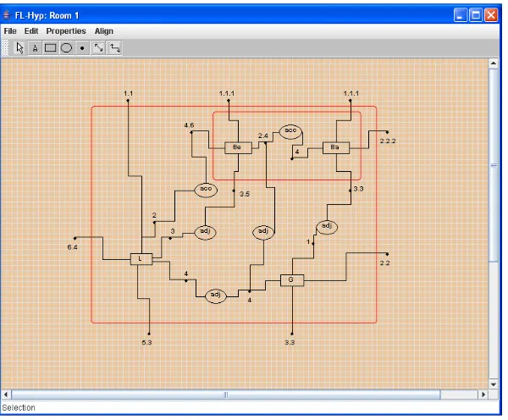This screenshot has width=508, height=420.
Task: Click the 5.3 label
Action: point(146,343)
